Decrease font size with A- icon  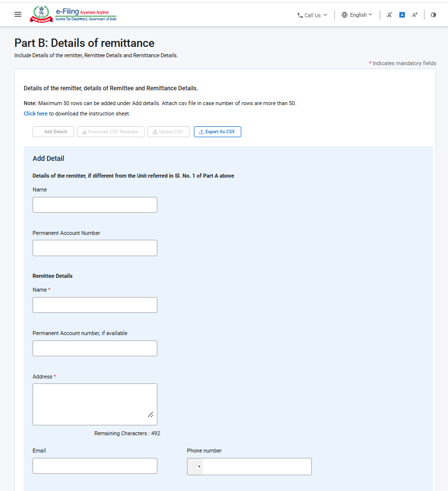[x=389, y=15]
